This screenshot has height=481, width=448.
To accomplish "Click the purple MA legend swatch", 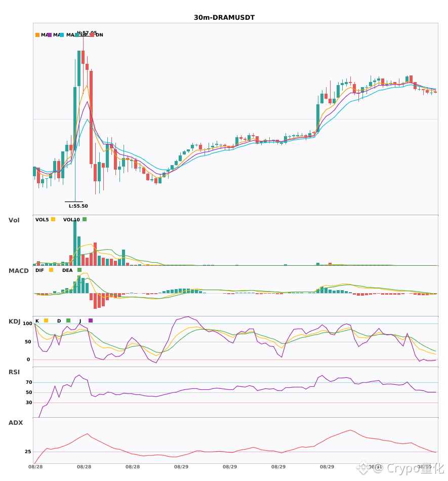I will click(x=50, y=35).
